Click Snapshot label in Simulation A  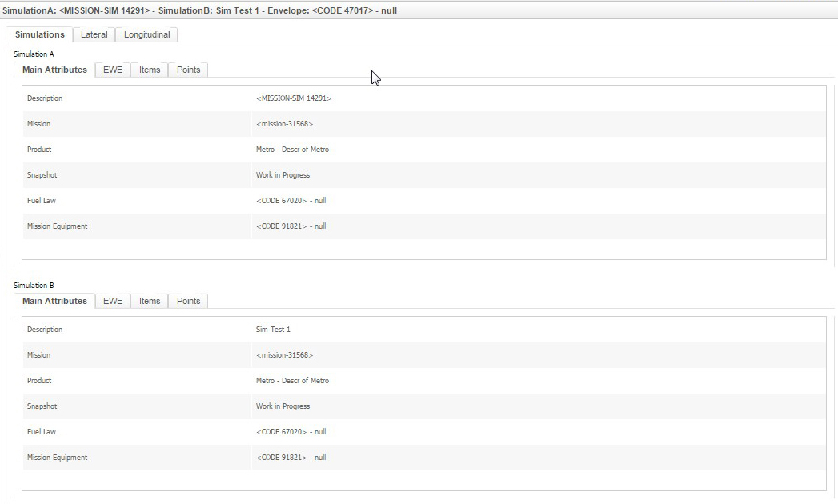click(x=42, y=175)
